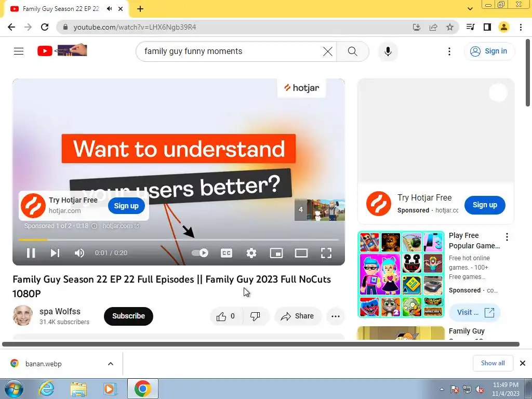The image size is (532, 399).
Task: Click the upcoming video thumbnail preview
Action: (320, 210)
